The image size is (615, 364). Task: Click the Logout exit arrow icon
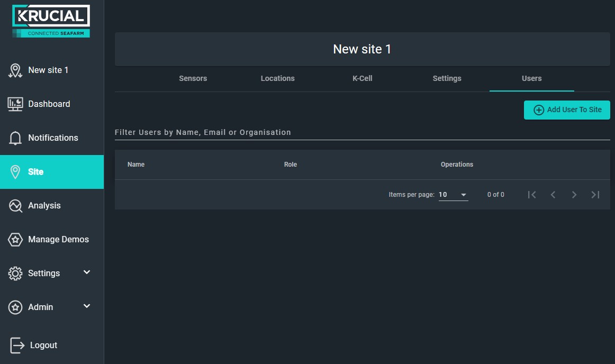[x=17, y=345]
